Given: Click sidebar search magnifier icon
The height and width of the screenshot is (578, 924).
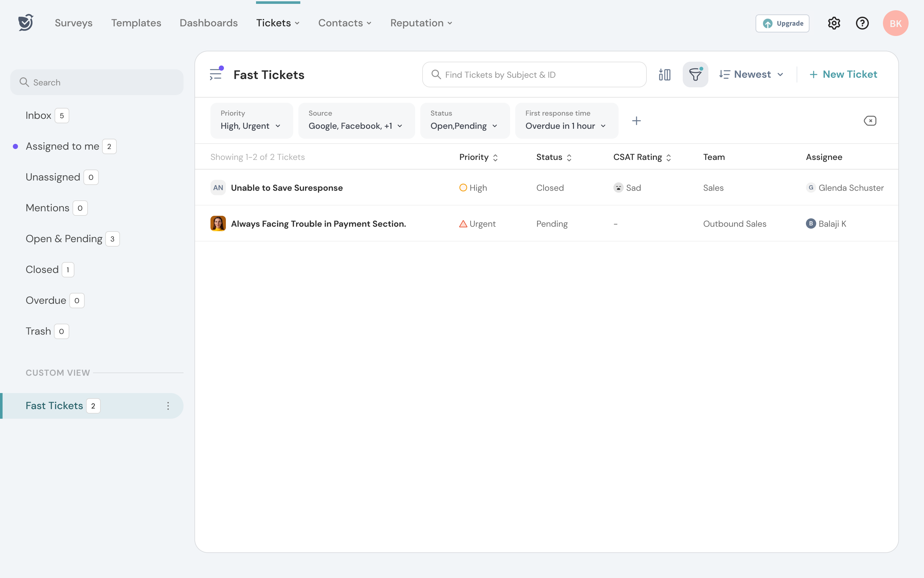Looking at the screenshot, I should click(x=24, y=82).
